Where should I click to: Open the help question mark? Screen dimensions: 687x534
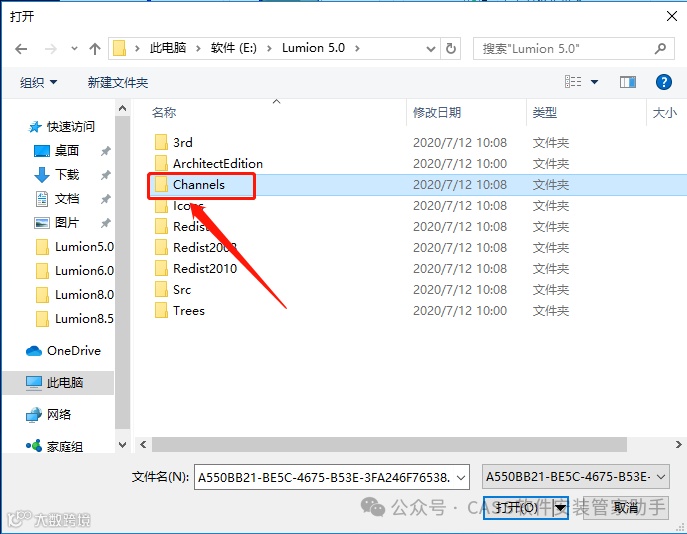[x=664, y=82]
